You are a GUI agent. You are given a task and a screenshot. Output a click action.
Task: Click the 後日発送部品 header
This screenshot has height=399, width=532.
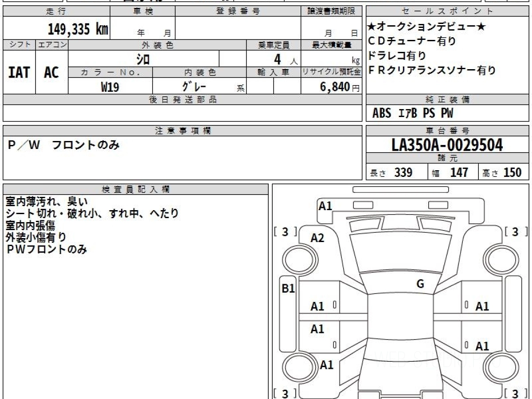(x=182, y=100)
